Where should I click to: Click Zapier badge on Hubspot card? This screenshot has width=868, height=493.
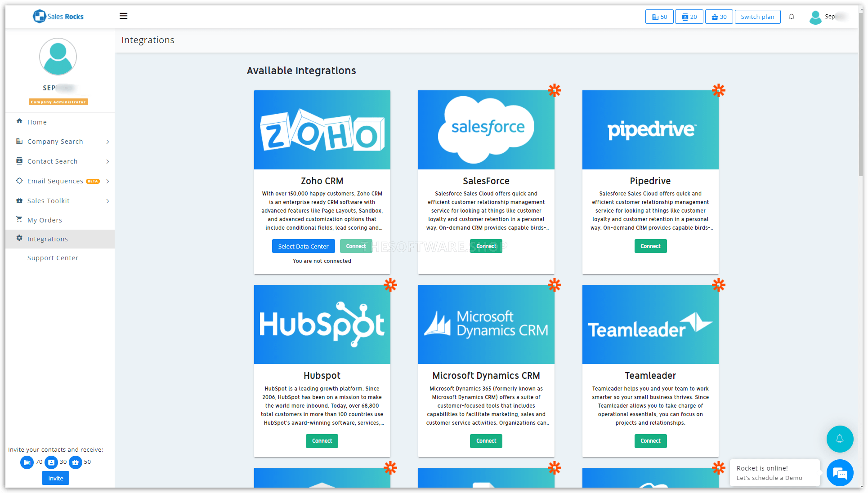click(x=390, y=284)
